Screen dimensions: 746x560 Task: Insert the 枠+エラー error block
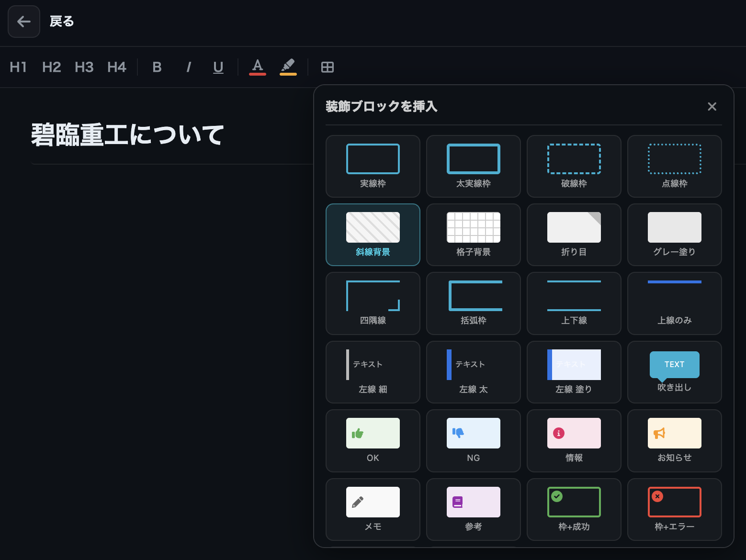coord(675,509)
